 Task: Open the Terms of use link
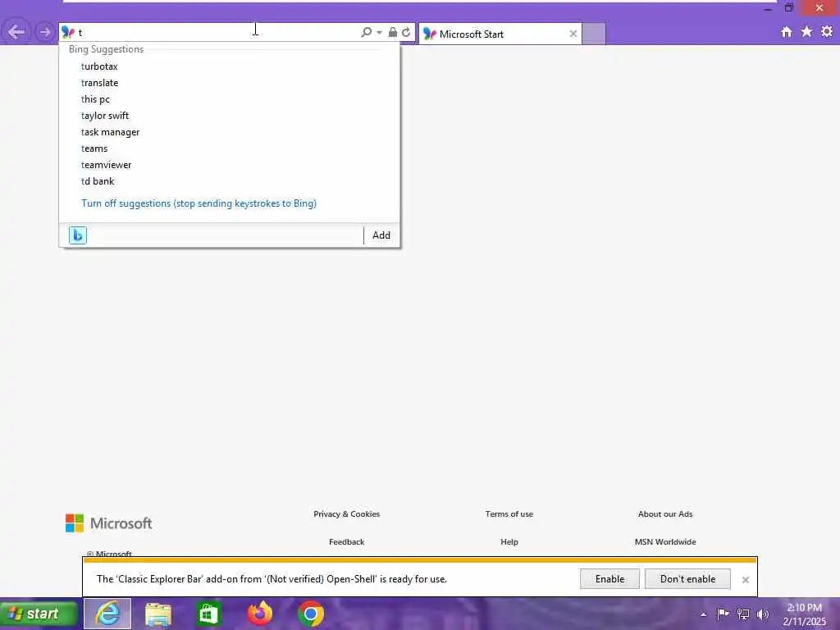509,514
